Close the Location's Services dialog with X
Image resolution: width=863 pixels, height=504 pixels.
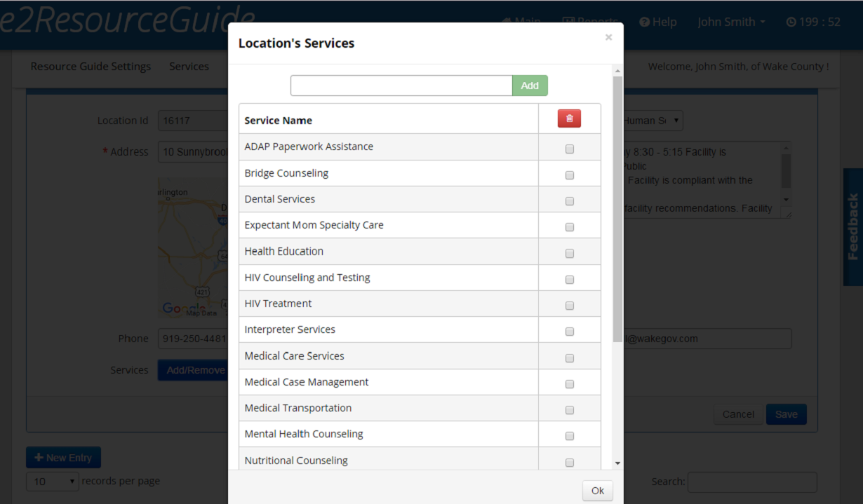608,37
